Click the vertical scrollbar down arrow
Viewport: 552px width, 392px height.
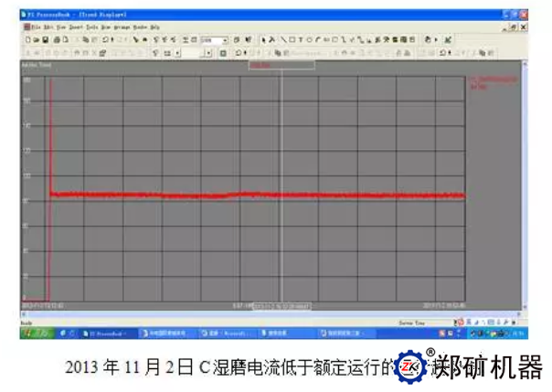pyautogui.click(x=525, y=307)
